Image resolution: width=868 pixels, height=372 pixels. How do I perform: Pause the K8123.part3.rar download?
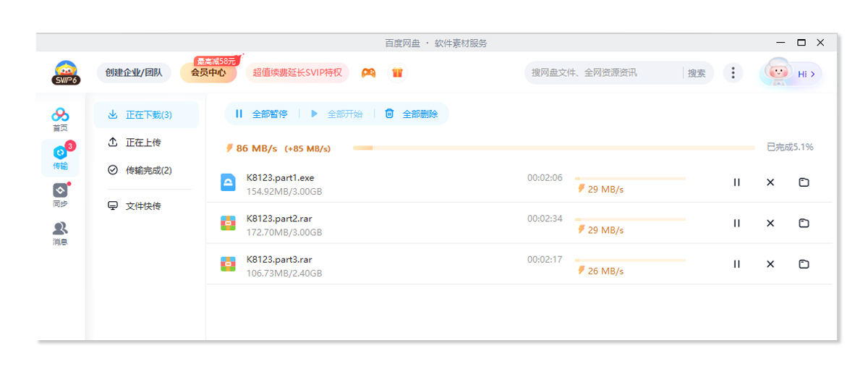pos(736,264)
